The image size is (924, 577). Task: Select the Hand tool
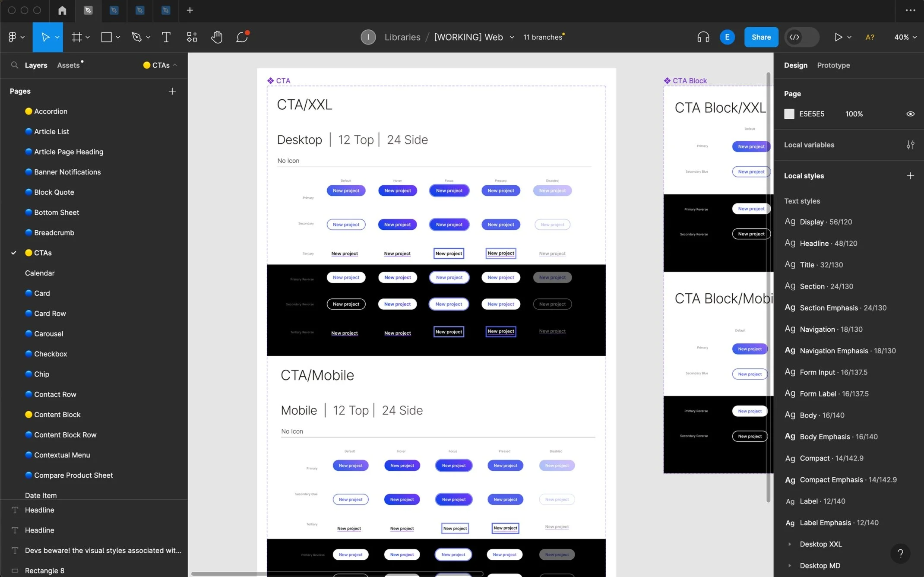217,37
